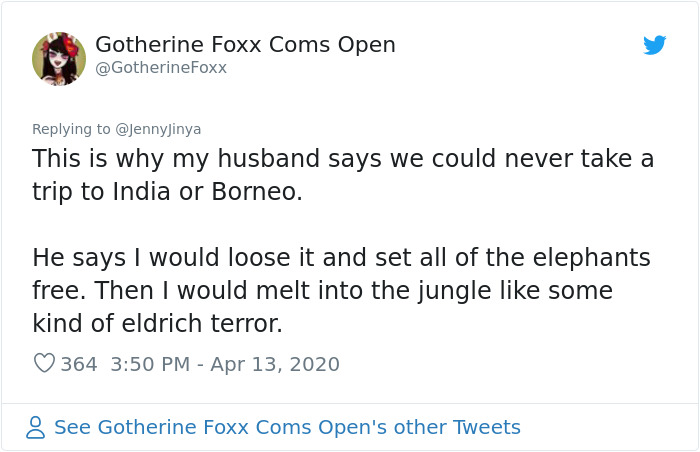Like the tweet with the heart icon
The image size is (700, 452).
tap(44, 363)
